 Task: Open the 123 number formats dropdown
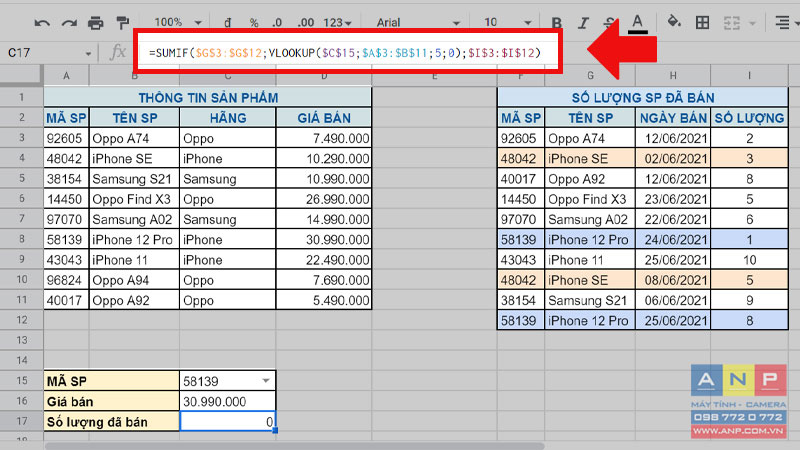pos(337,22)
